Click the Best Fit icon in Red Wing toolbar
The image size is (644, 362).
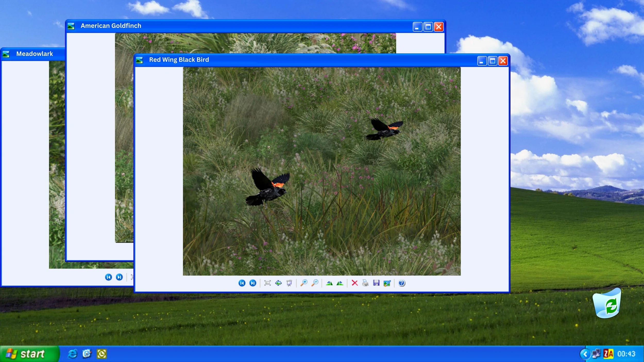click(268, 283)
